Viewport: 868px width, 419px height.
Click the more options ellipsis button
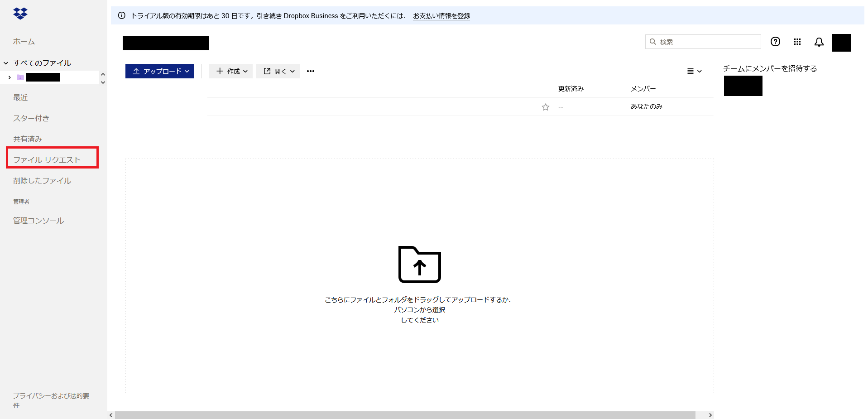pos(310,71)
